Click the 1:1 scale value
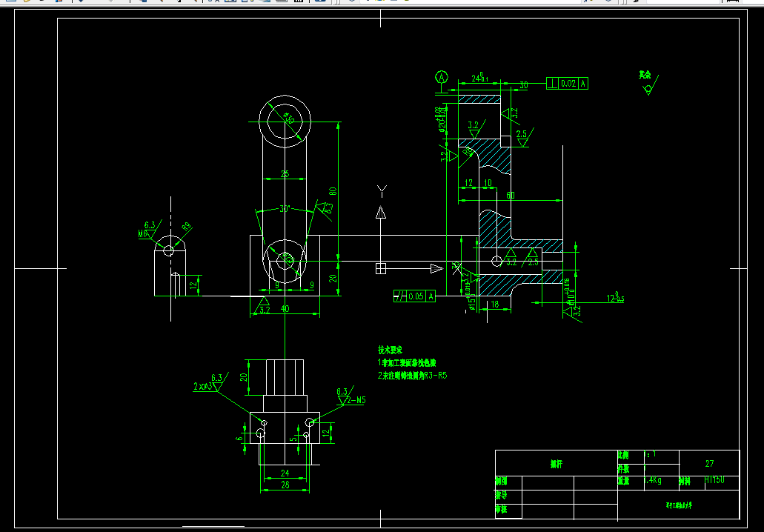Screen dimensions: 764x532 pyautogui.click(x=650, y=454)
